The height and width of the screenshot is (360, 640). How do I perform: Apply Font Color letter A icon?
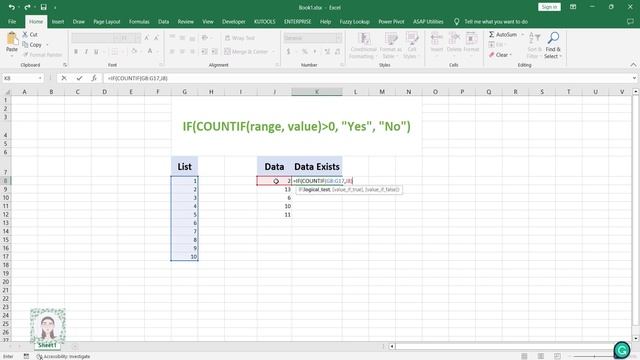[150, 51]
